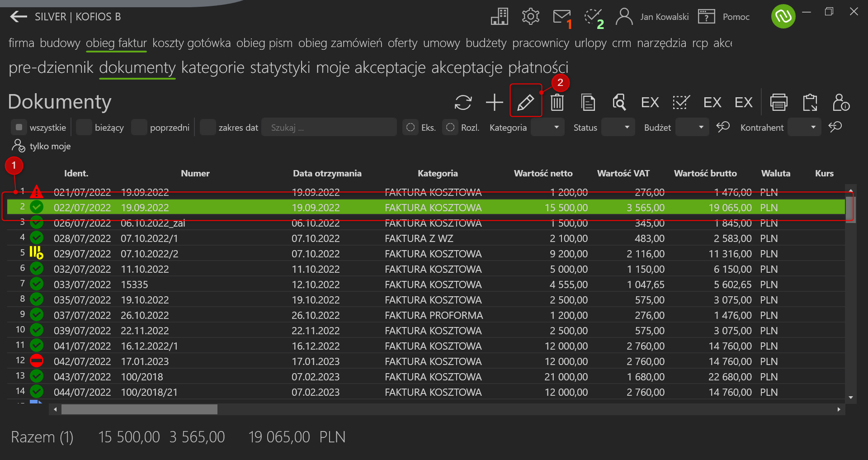Screen dimensions: 868x460
Task: Open the obieg zamówień menu
Action: click(340, 43)
